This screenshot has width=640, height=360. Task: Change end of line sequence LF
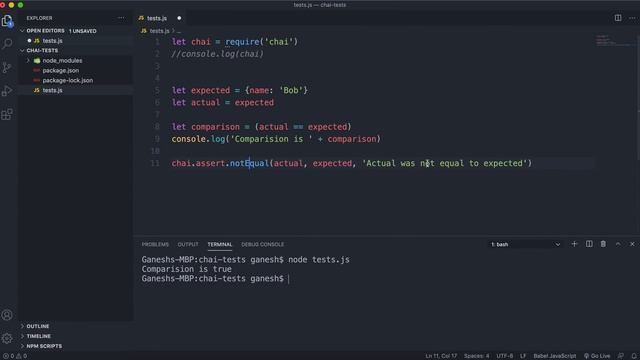[523, 356]
